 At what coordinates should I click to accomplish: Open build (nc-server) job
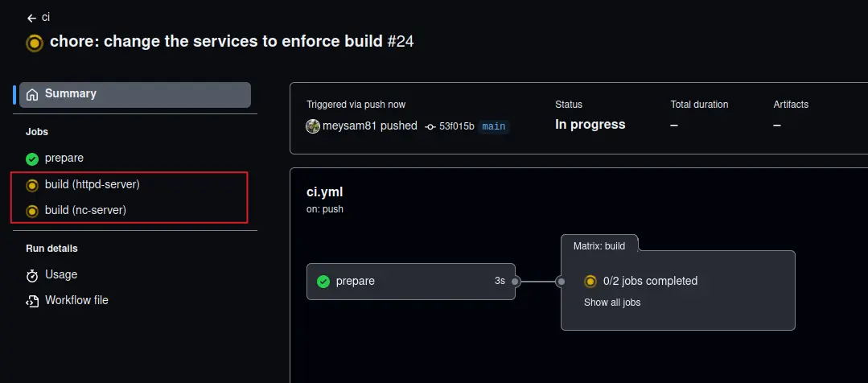(85, 211)
